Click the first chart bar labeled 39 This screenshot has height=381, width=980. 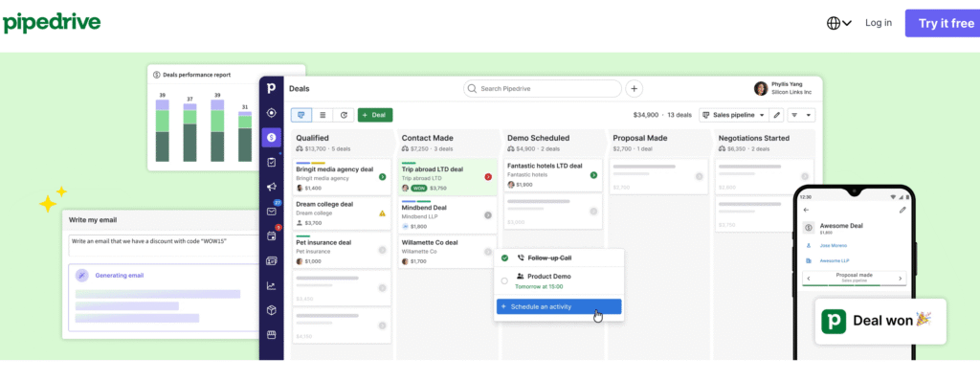click(x=163, y=130)
